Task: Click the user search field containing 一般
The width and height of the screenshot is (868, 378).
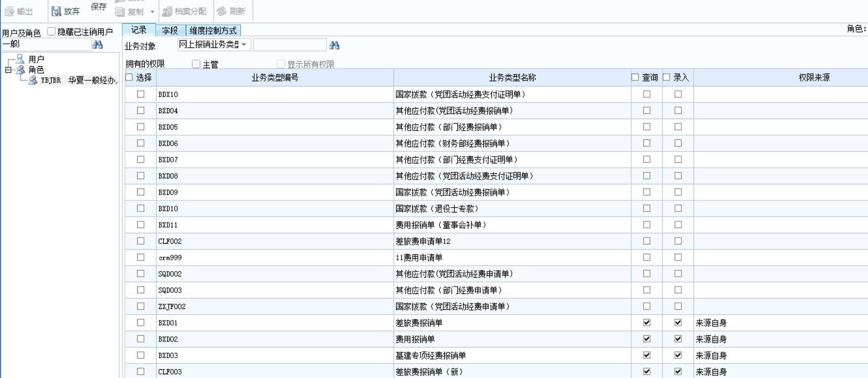Action: tap(46, 44)
